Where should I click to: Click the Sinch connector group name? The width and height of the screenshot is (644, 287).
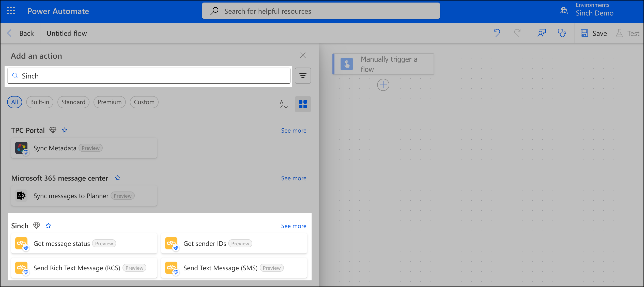[x=20, y=226]
